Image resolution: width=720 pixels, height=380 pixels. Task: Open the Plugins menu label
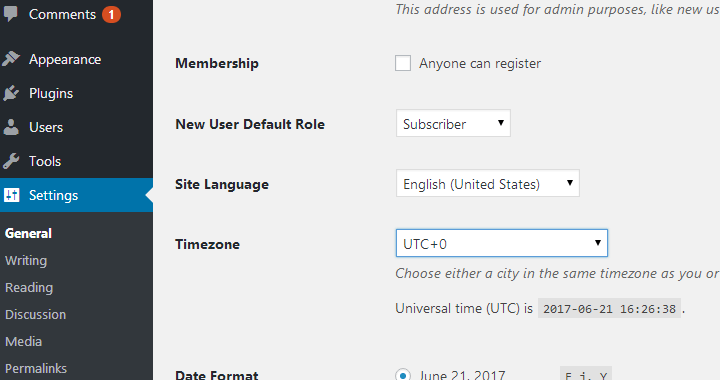pos(51,93)
